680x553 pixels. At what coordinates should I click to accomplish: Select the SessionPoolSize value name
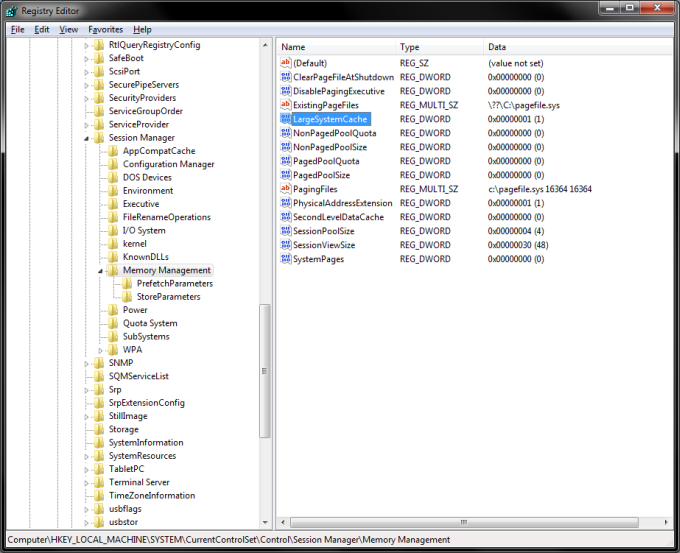[324, 231]
